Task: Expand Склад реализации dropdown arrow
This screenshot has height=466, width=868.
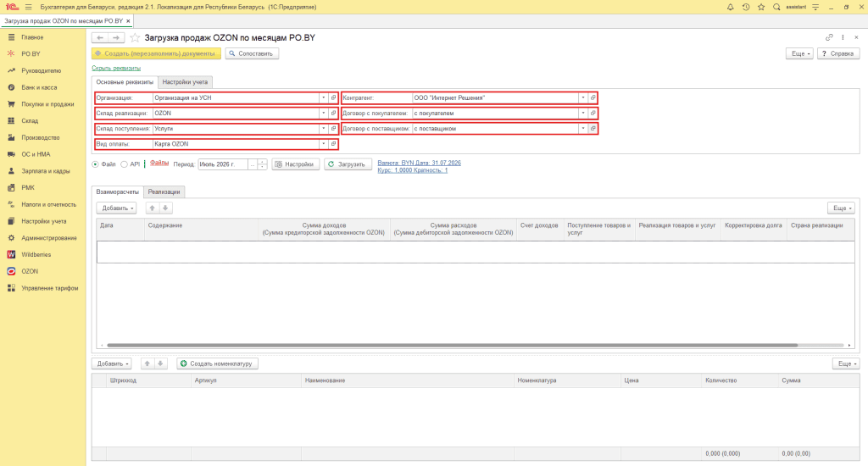Action: 323,113
